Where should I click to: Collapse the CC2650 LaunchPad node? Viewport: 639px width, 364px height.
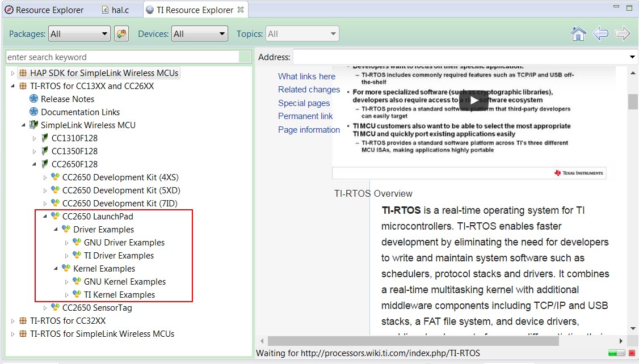(45, 216)
